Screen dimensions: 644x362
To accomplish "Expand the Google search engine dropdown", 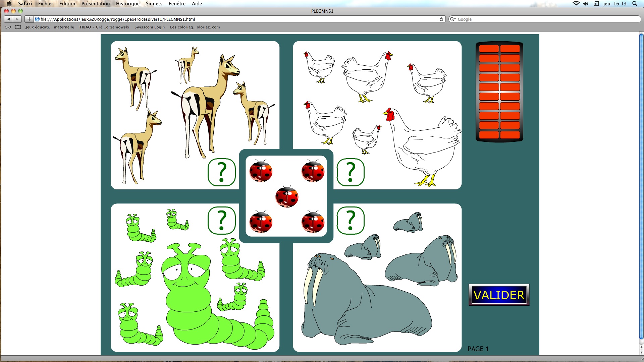I will point(453,19).
